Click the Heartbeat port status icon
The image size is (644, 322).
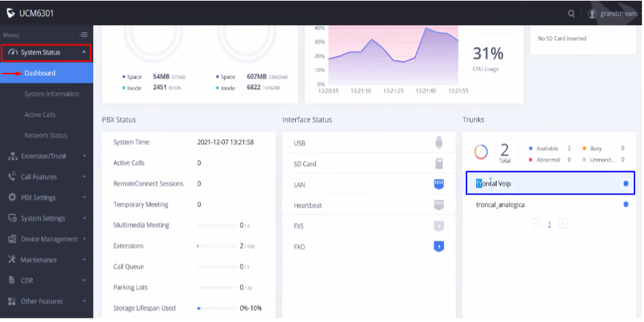[439, 205]
